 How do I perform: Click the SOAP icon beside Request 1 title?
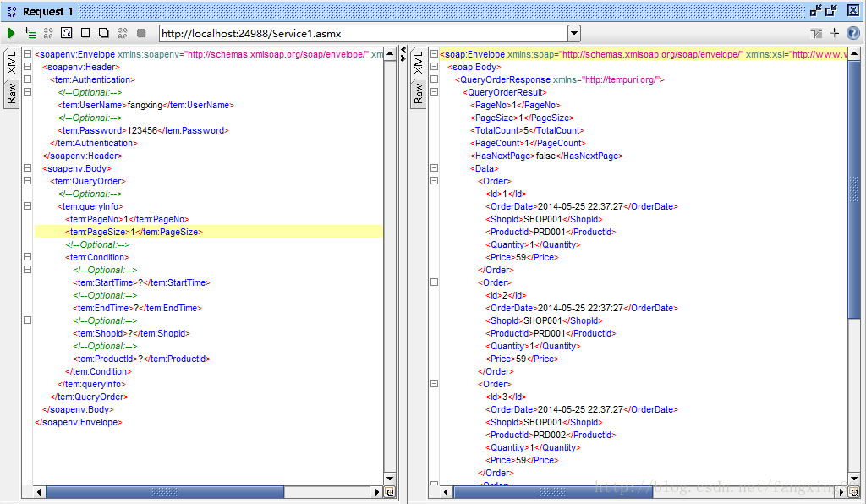12,11
